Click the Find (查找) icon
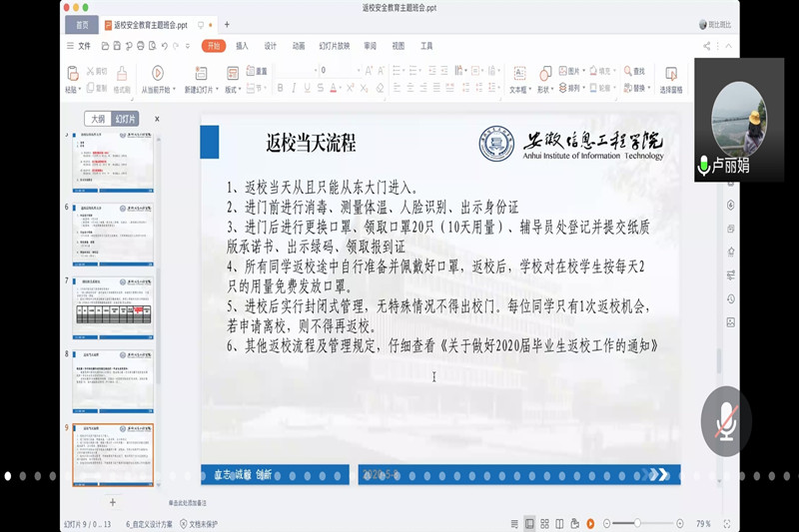 pyautogui.click(x=634, y=71)
